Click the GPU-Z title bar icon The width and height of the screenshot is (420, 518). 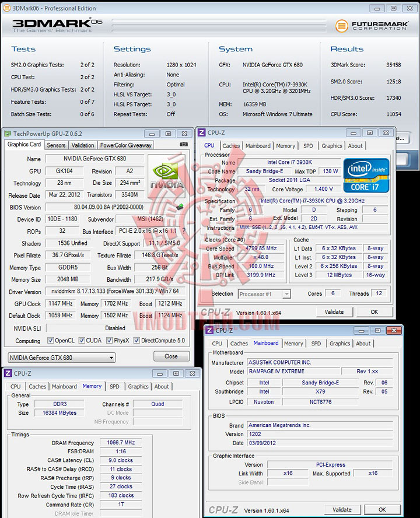[8, 134]
